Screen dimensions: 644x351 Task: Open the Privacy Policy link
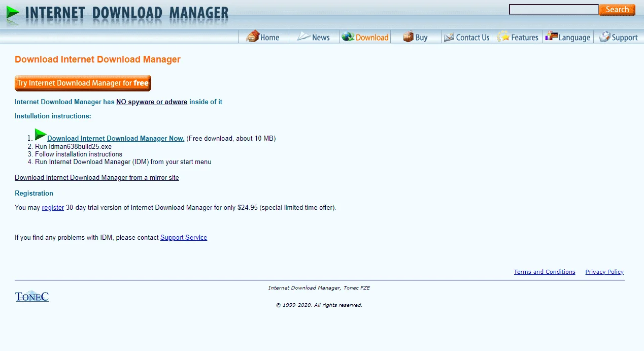click(x=604, y=272)
